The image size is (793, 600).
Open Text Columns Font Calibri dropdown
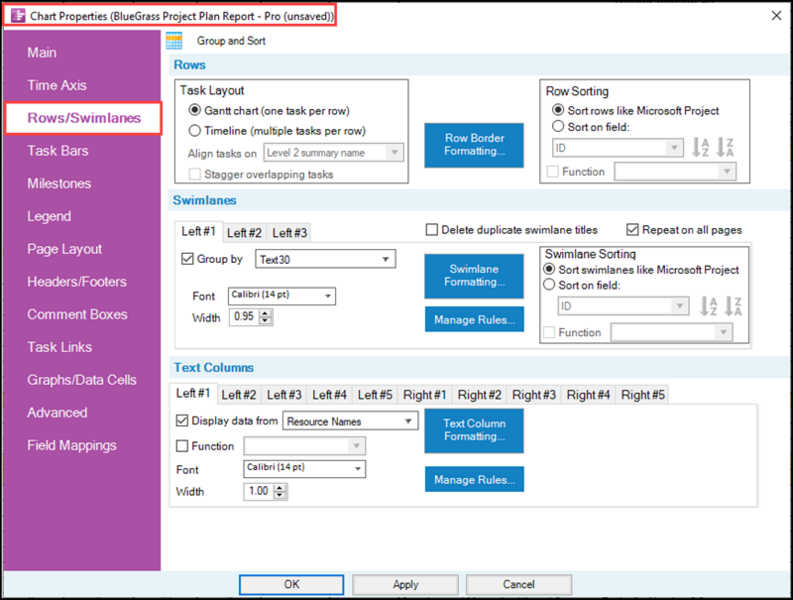pos(304,468)
